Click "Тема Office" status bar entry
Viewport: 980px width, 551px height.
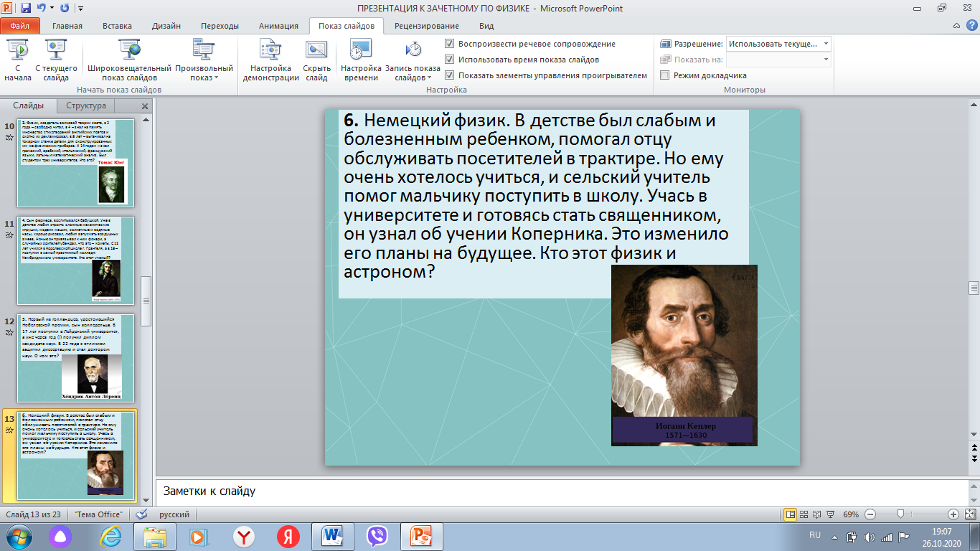coord(99,514)
